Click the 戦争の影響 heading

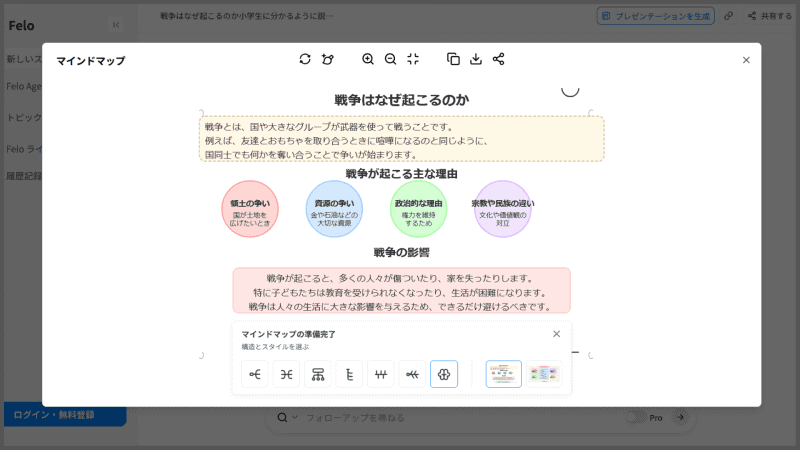pyautogui.click(x=402, y=253)
